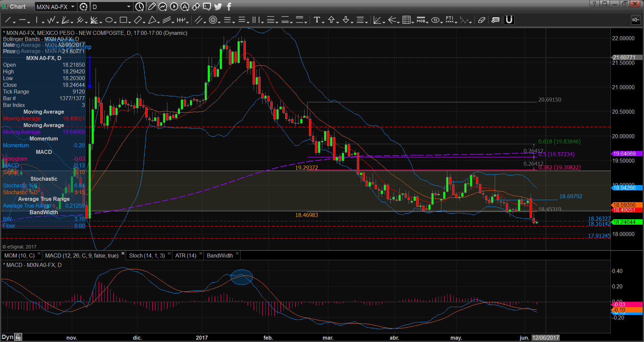Select the ellipse drawing tool

coord(109,20)
